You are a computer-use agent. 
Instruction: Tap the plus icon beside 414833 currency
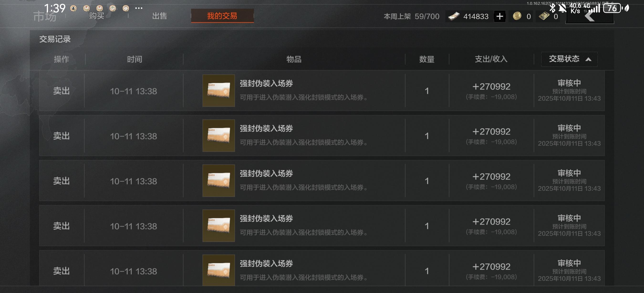click(499, 16)
